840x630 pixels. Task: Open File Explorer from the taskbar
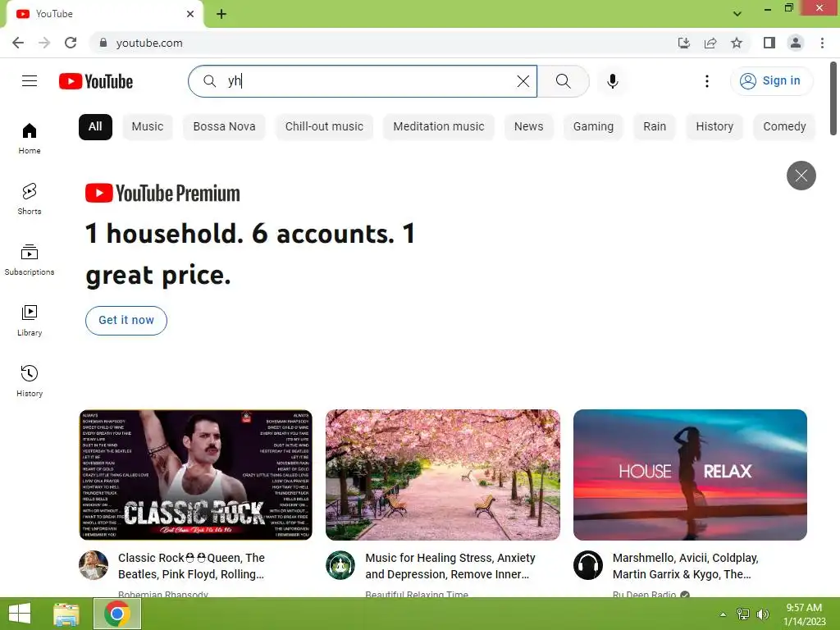point(66,614)
